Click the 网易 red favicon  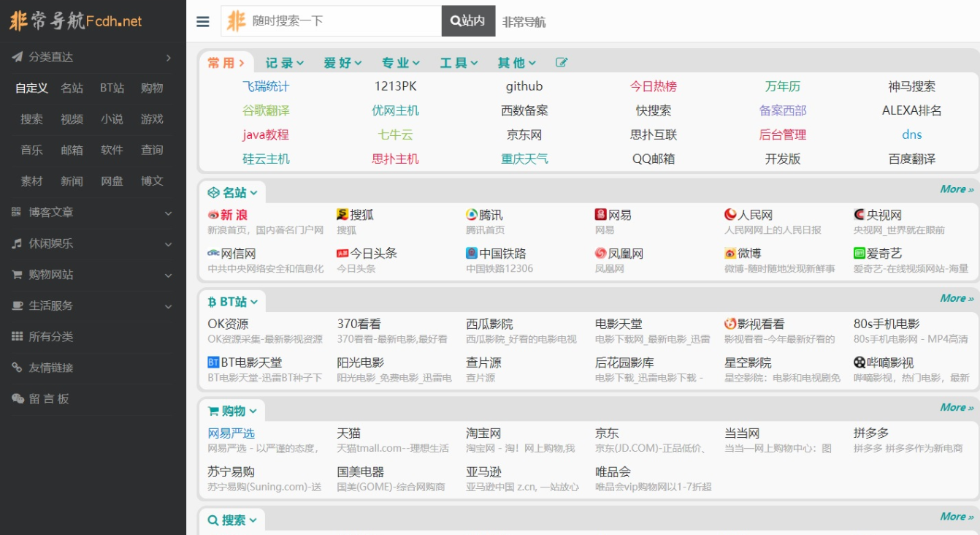coord(601,214)
